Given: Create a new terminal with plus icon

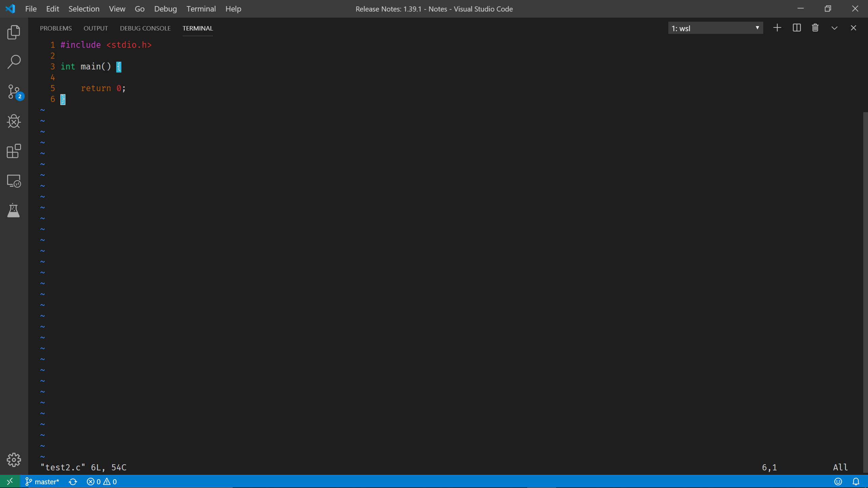Looking at the screenshot, I should (x=777, y=28).
